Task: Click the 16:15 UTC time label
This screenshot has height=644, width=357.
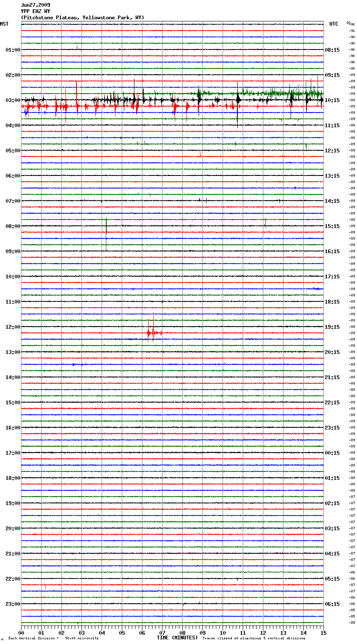Action: 332,251
